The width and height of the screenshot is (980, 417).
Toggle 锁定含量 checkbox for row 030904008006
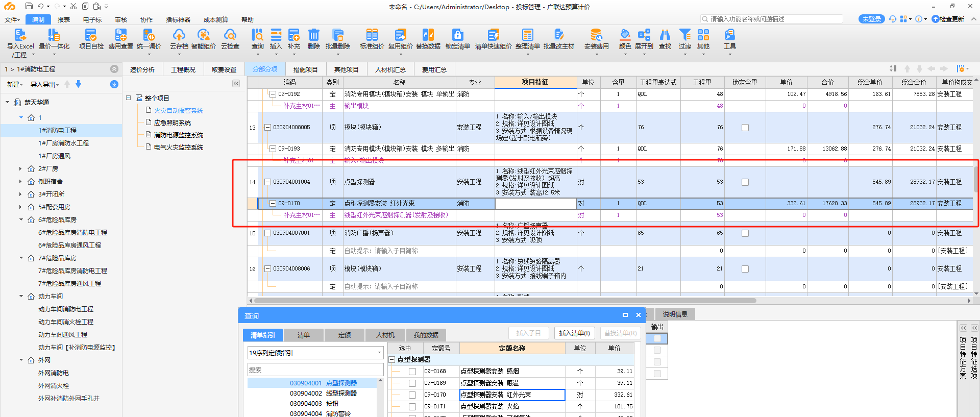(x=745, y=269)
